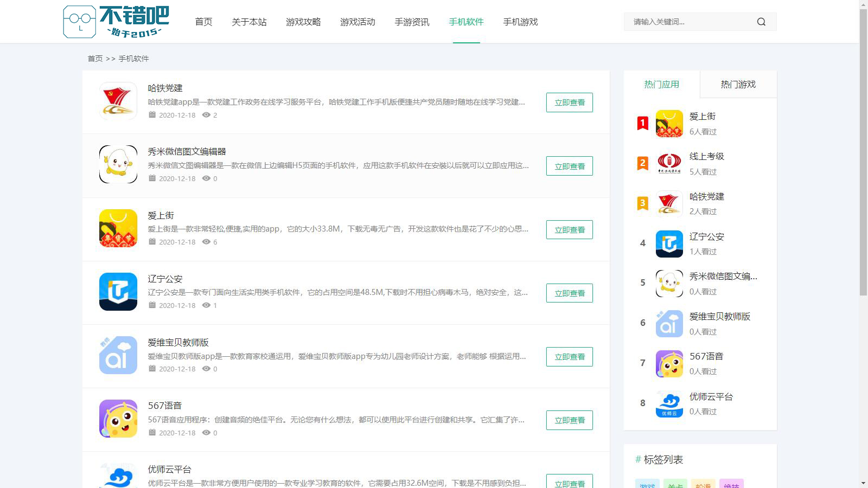Viewport: 868px width, 488px height.
Task: Open the 哈铁党建 app icon in list
Action: [x=118, y=101]
